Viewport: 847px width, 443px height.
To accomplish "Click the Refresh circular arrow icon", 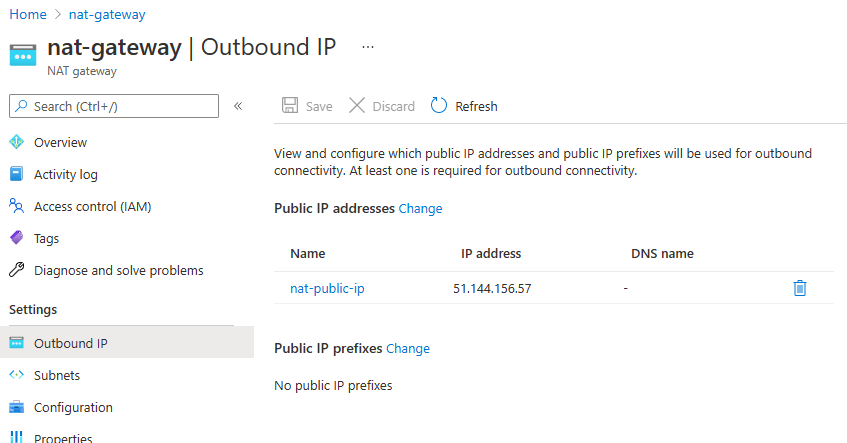I will pos(439,105).
